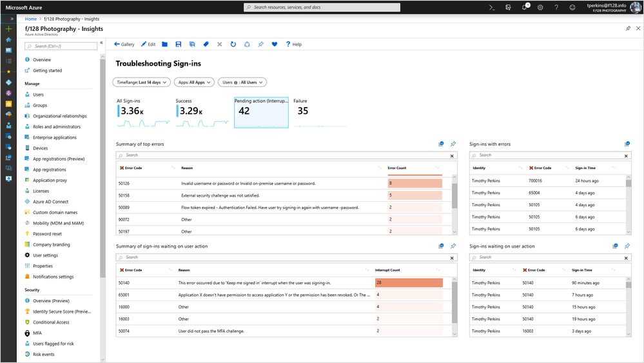This screenshot has height=363, width=644.
Task: Open the notifications bell icon
Action: tap(525, 7)
